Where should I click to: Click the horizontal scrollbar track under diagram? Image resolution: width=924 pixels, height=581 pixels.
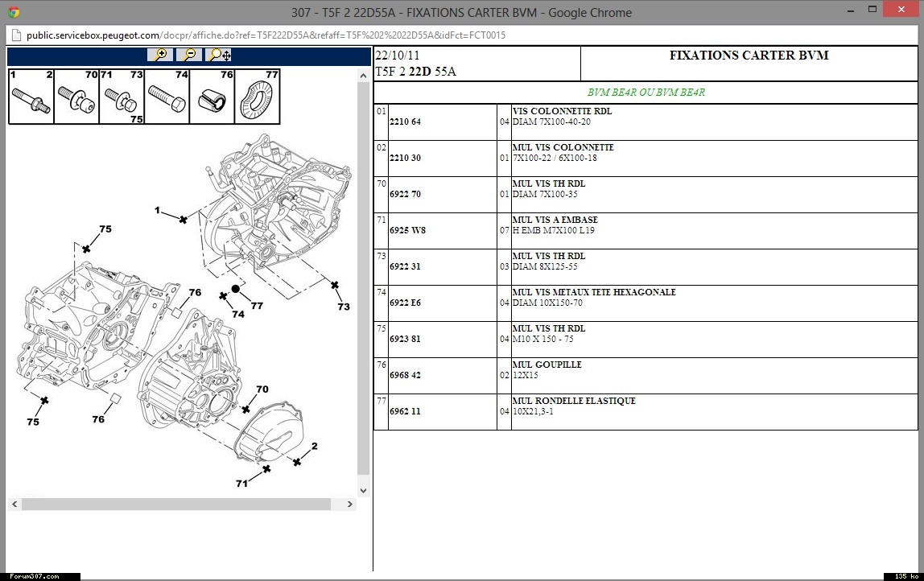[175, 505]
